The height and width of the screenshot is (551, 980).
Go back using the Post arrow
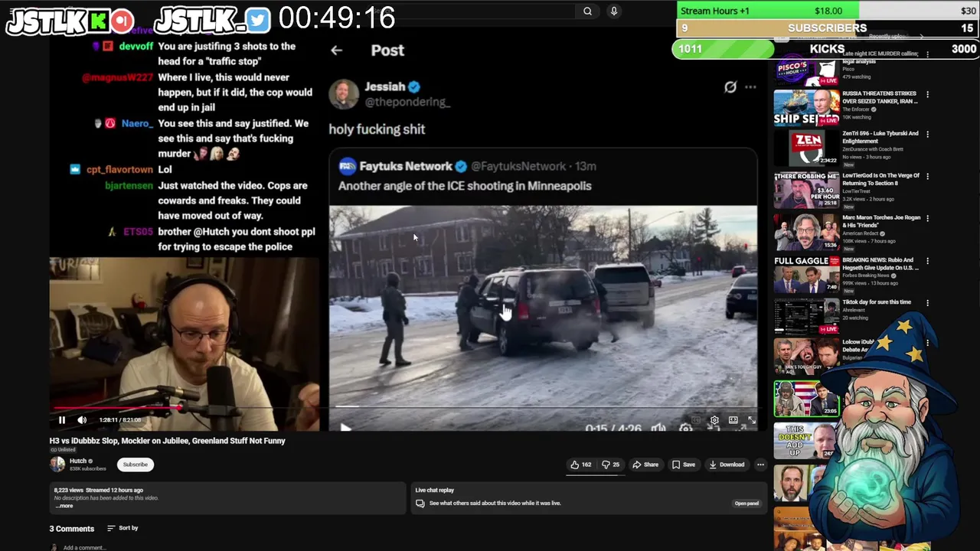337,50
